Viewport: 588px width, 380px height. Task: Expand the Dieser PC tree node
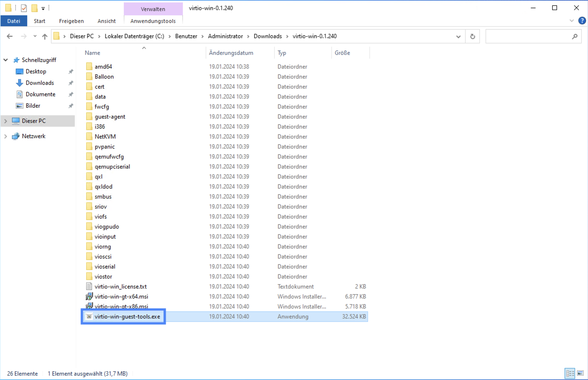click(x=6, y=121)
